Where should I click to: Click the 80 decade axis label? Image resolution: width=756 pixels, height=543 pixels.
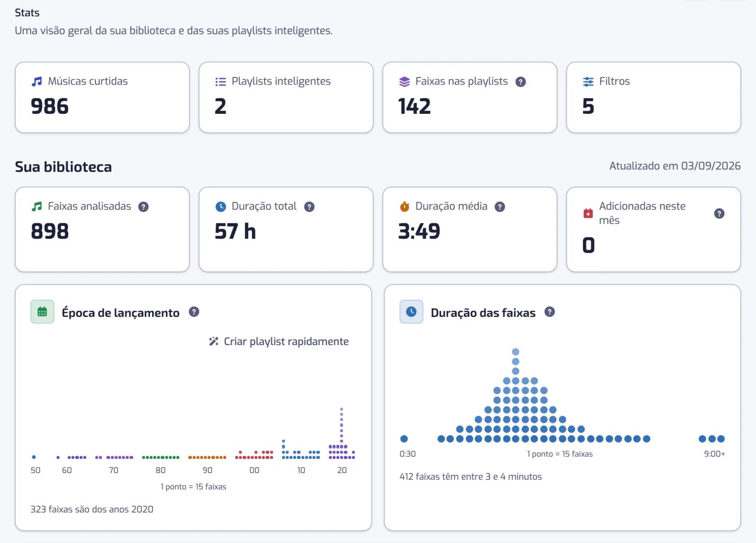click(x=161, y=470)
